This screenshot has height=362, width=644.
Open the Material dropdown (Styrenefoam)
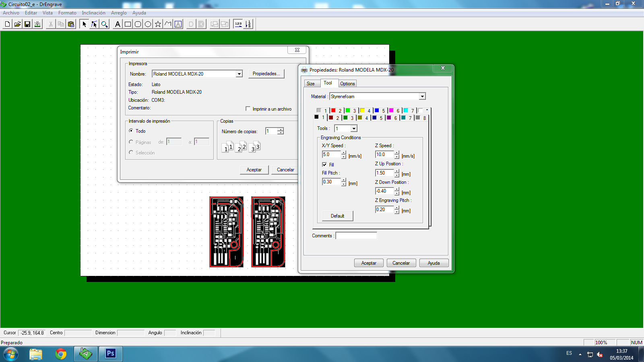[x=422, y=97]
